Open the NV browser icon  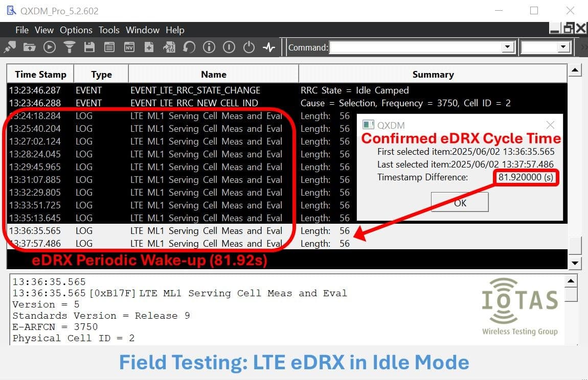point(129,47)
